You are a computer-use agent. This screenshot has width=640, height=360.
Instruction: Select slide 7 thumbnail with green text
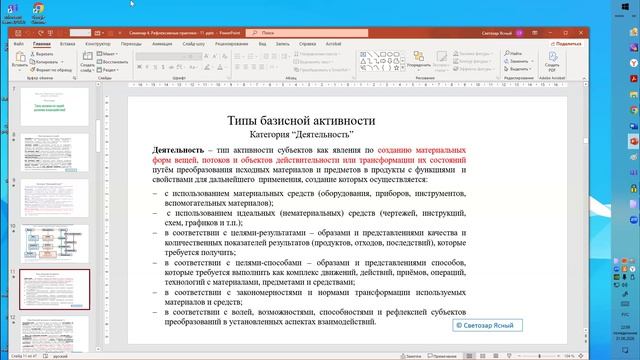coord(54,107)
